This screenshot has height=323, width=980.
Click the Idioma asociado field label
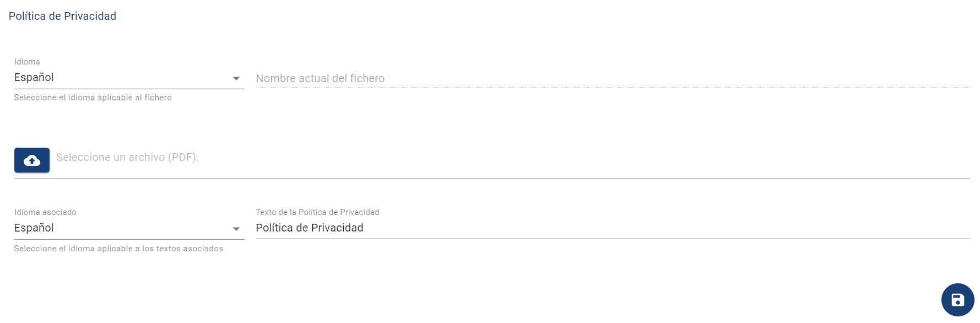click(x=45, y=212)
